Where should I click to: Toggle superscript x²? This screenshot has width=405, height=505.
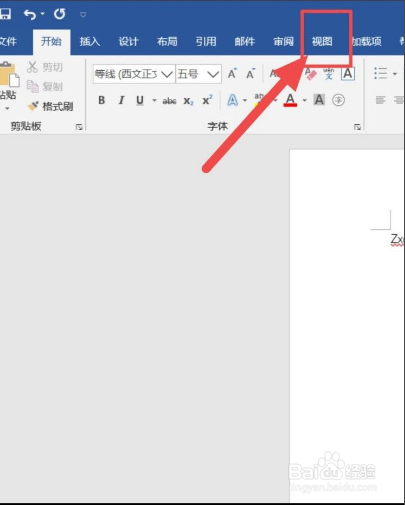click(207, 100)
